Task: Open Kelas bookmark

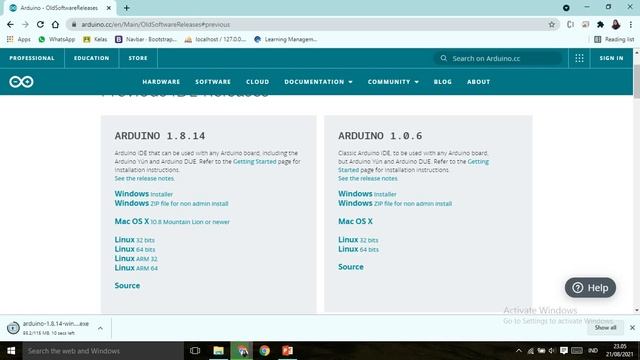Action: [x=95, y=39]
